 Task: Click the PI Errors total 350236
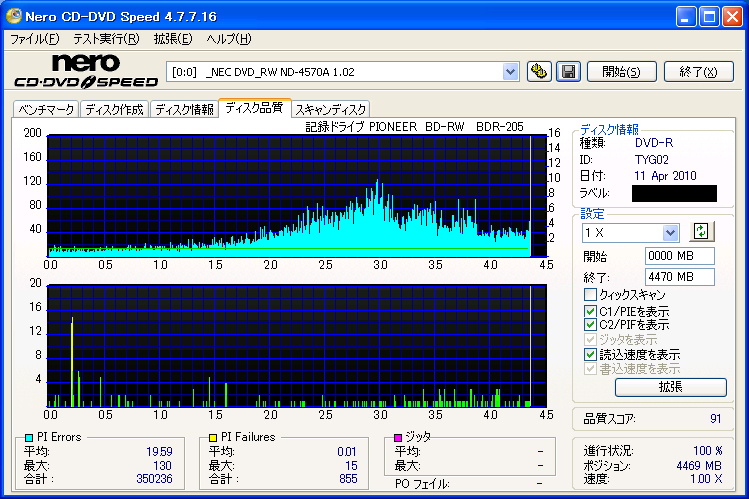154,478
